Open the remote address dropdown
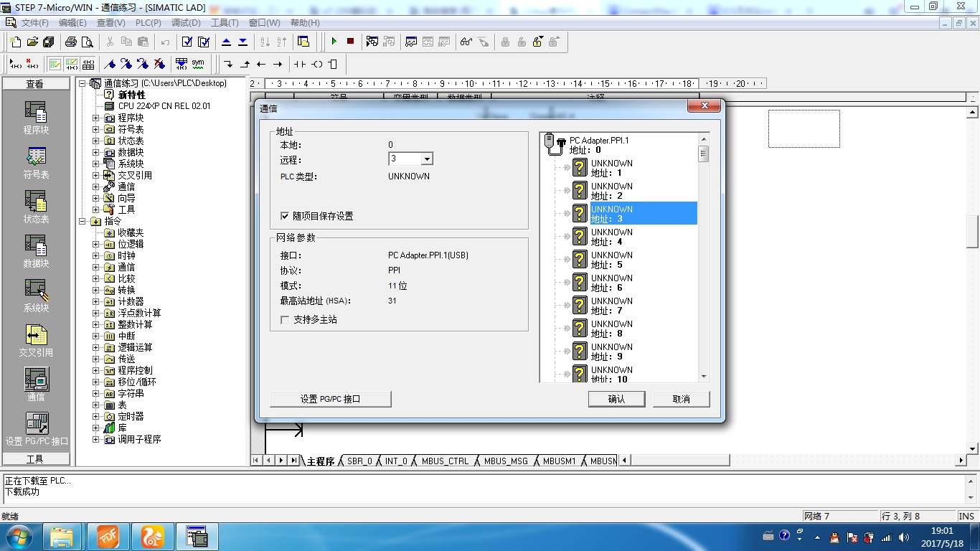 pos(427,159)
